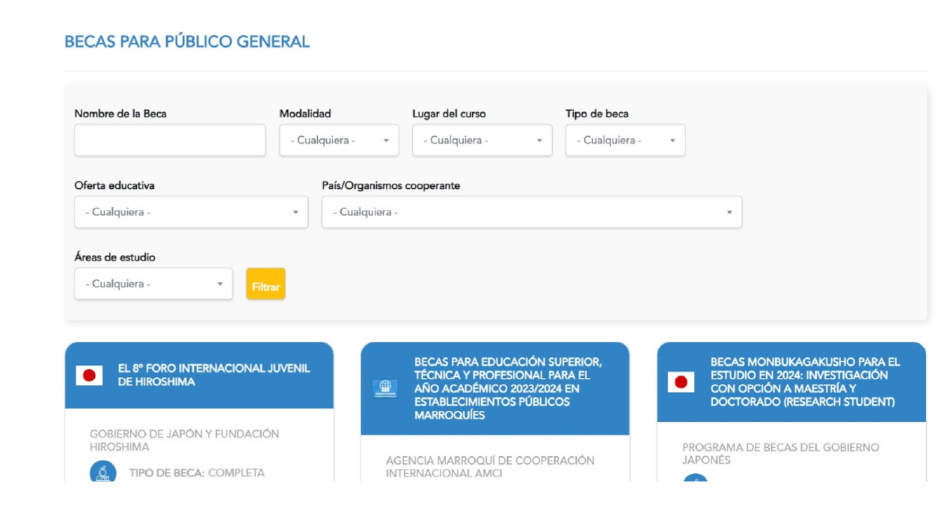This screenshot has width=952, height=529.
Task: Click the partially visible icon in Monbukagakusho card
Action: 695,479
